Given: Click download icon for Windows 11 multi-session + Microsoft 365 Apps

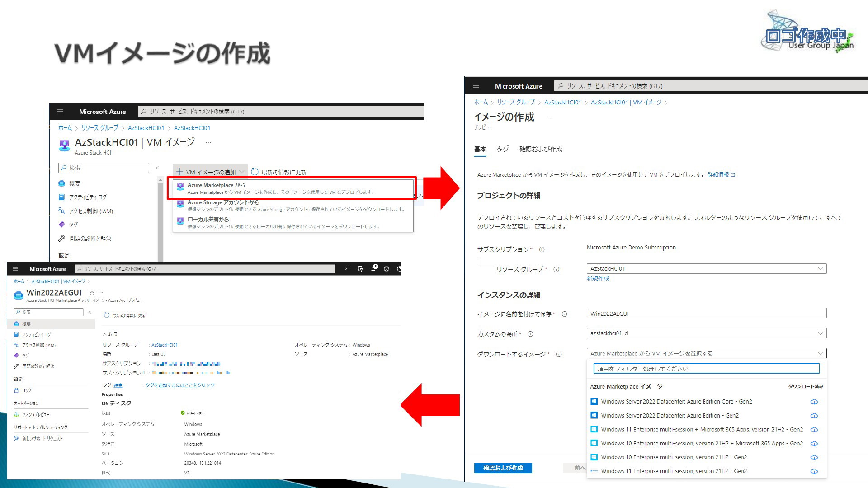Looking at the screenshot, I should point(814,430).
